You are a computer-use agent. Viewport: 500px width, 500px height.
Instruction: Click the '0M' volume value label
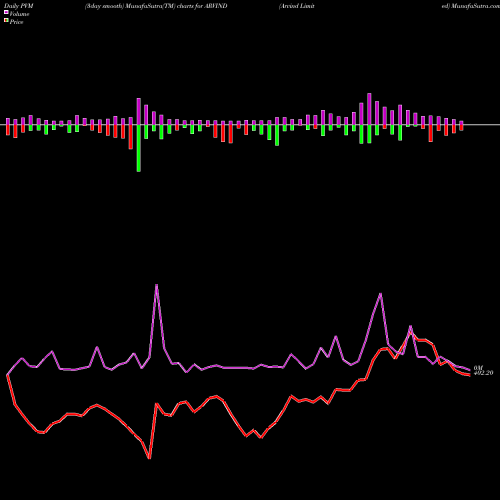[x=478, y=368]
